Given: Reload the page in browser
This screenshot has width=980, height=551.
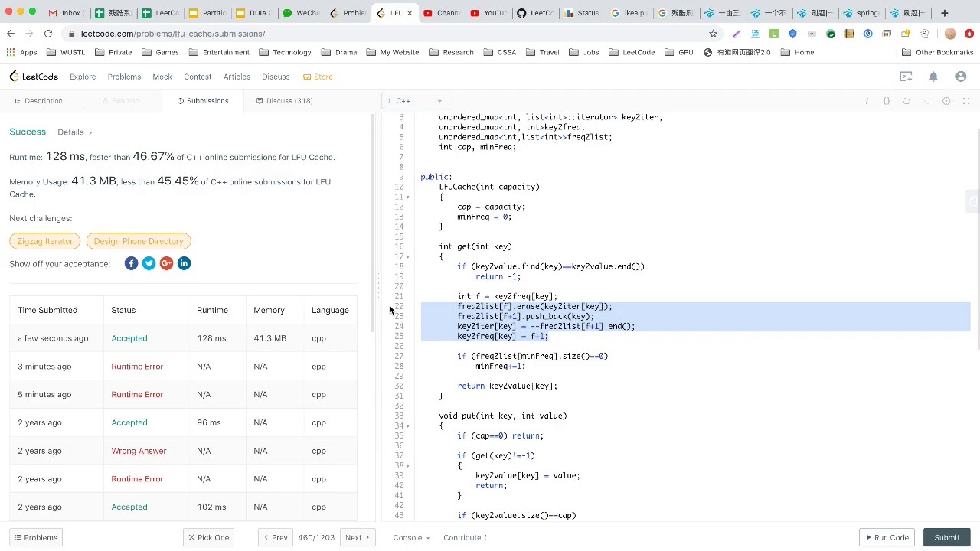Looking at the screenshot, I should tap(47, 34).
